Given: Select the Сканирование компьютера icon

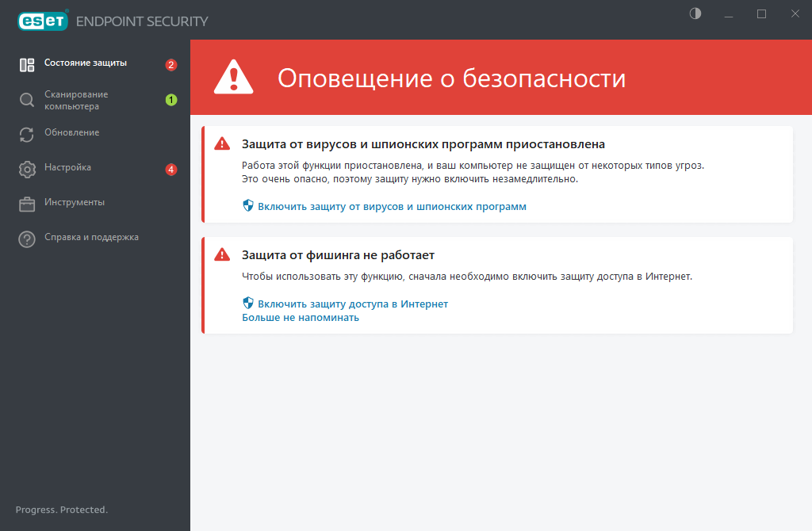Looking at the screenshot, I should (x=26, y=99).
